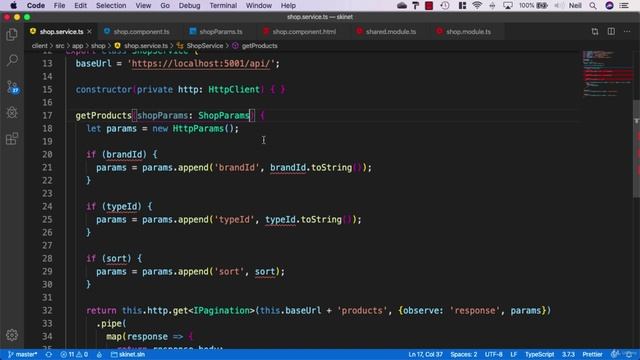Click the AirPlay display icon in menu bar

pos(508,5)
